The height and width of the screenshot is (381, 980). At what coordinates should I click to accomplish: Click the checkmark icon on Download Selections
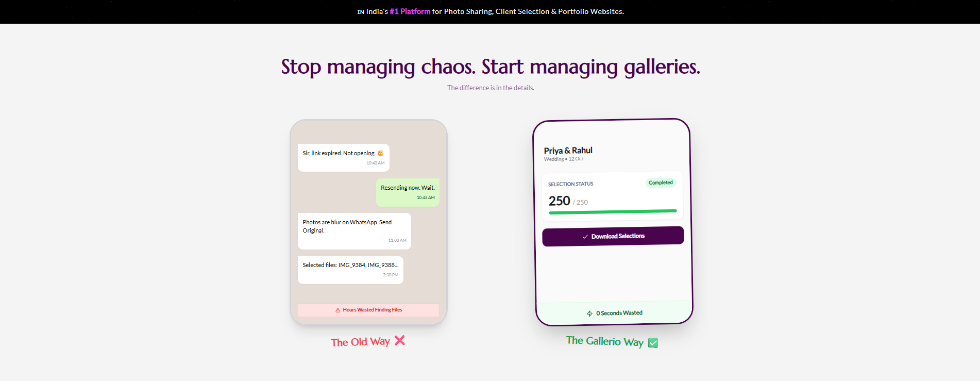584,237
